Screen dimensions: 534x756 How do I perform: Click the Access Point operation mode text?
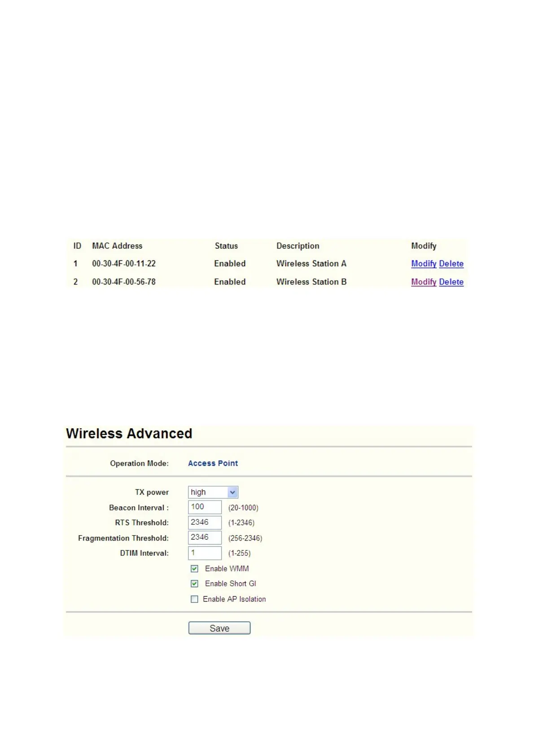[x=213, y=463]
